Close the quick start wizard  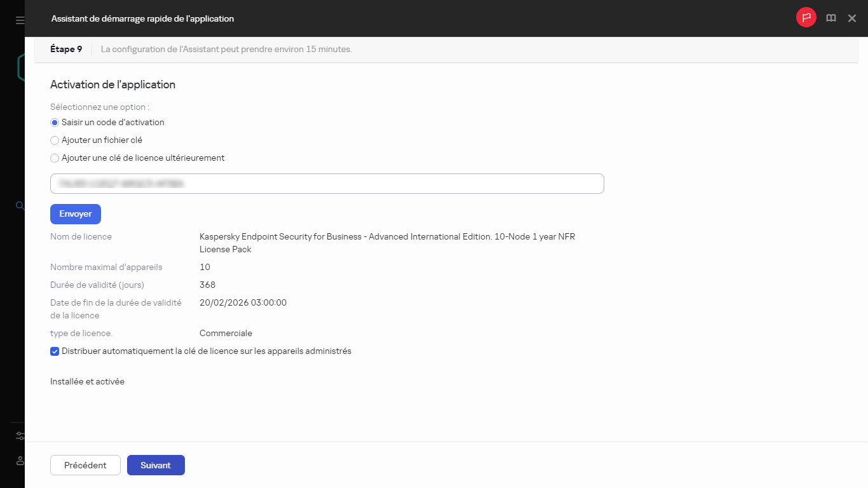coord(852,18)
